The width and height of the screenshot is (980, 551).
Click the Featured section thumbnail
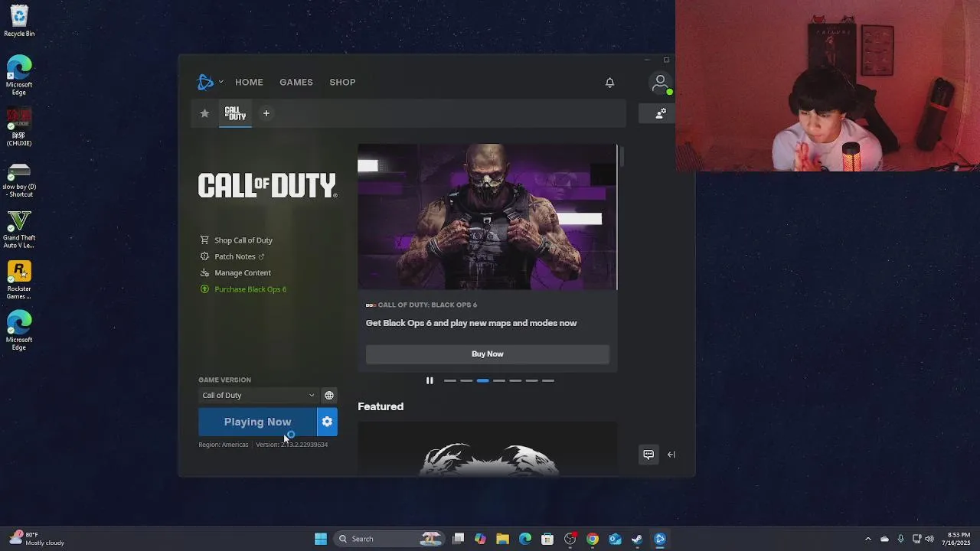click(488, 448)
